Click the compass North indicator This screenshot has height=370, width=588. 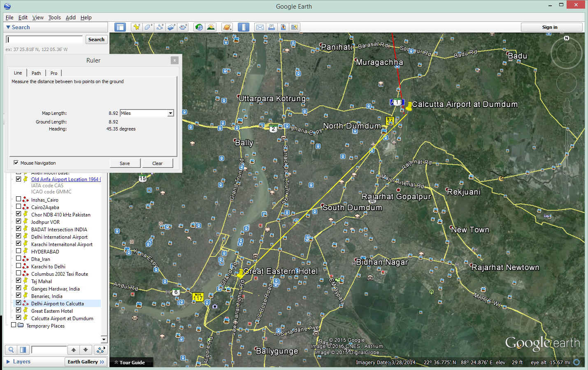(567, 38)
